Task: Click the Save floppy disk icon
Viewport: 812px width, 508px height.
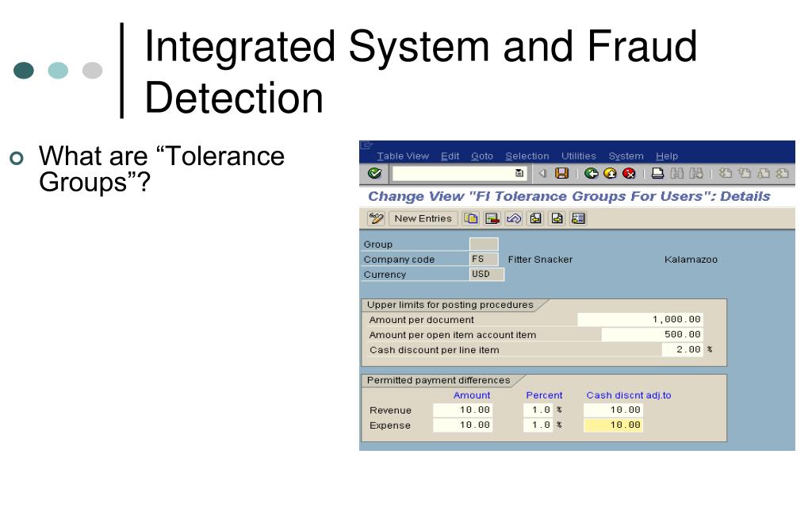Action: (562, 173)
